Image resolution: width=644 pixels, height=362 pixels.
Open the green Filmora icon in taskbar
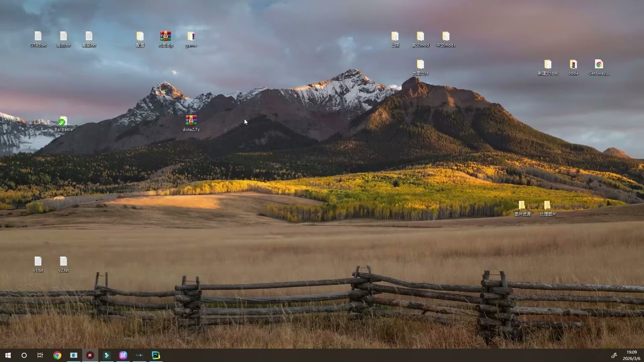click(x=106, y=355)
